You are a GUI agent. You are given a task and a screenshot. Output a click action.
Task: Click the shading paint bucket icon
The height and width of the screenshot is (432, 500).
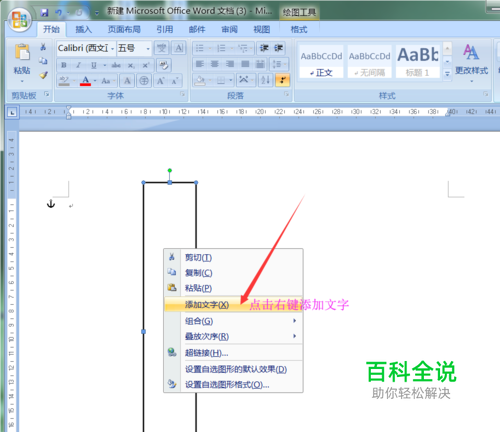[200, 80]
